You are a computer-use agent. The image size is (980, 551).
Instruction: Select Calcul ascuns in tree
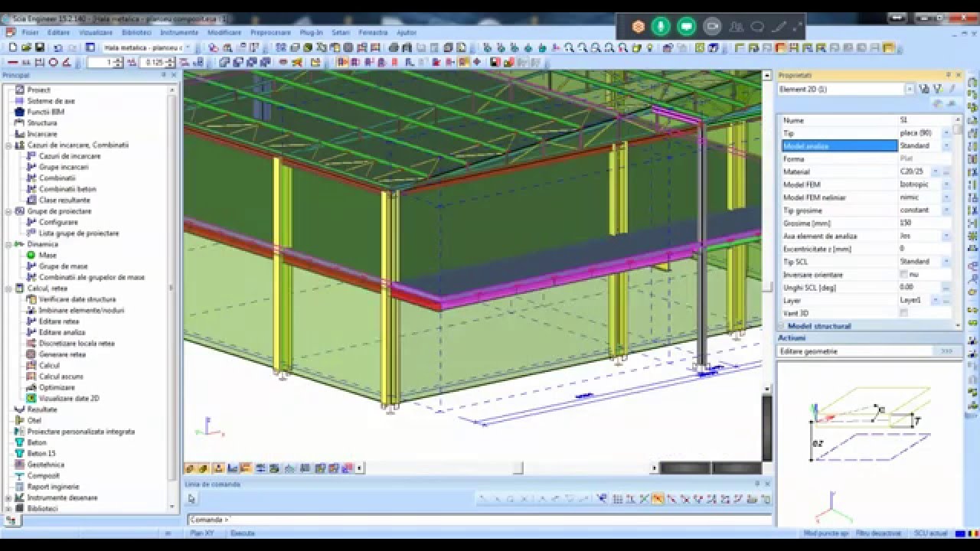61,377
